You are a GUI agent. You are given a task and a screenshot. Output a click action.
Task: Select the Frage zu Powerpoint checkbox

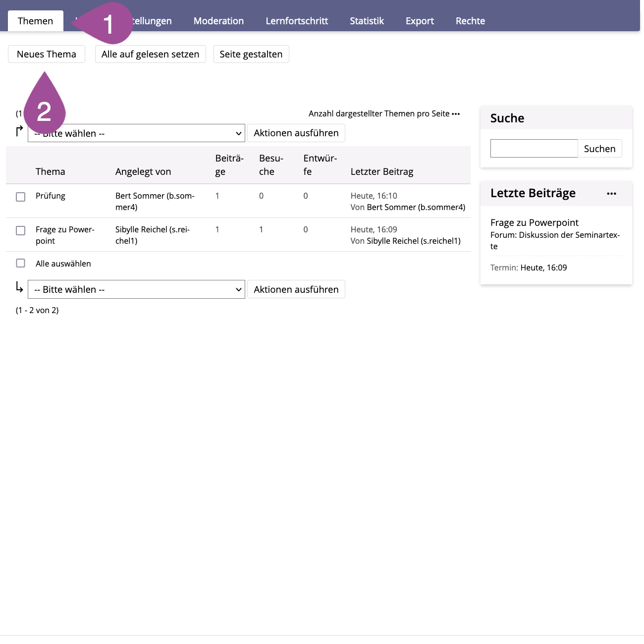(21, 230)
